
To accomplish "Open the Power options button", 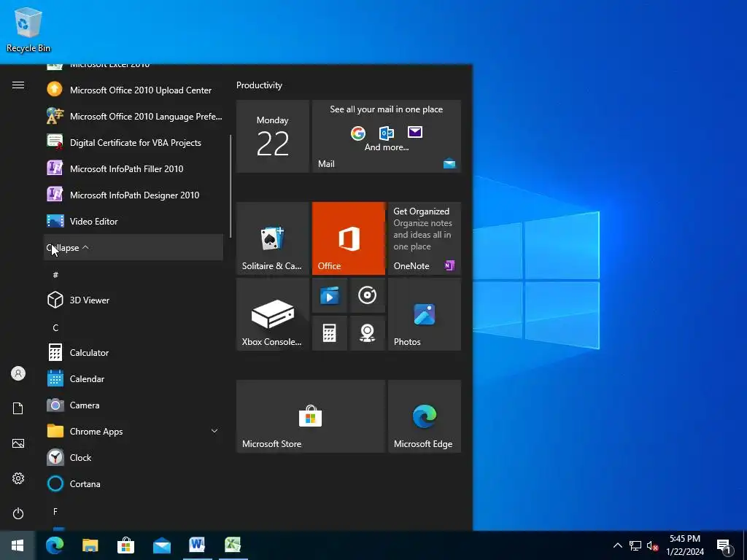I will pyautogui.click(x=18, y=513).
